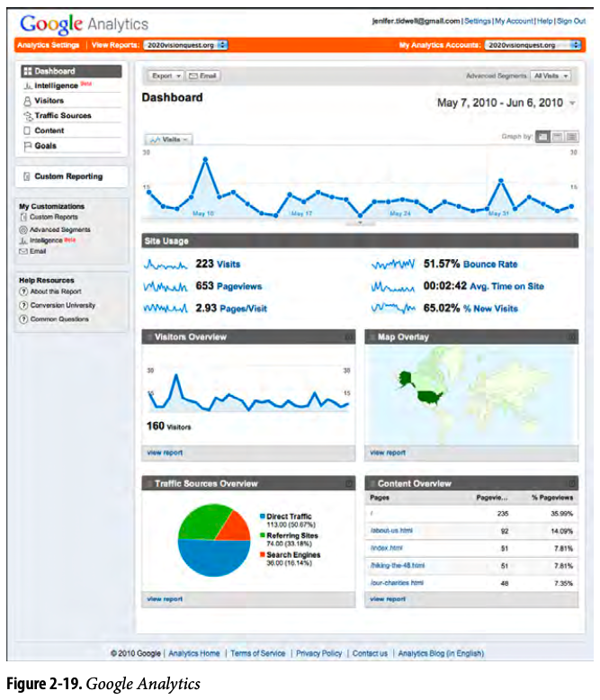Open the /about-us.html page row
This screenshot has width=600, height=700.
coord(471,531)
